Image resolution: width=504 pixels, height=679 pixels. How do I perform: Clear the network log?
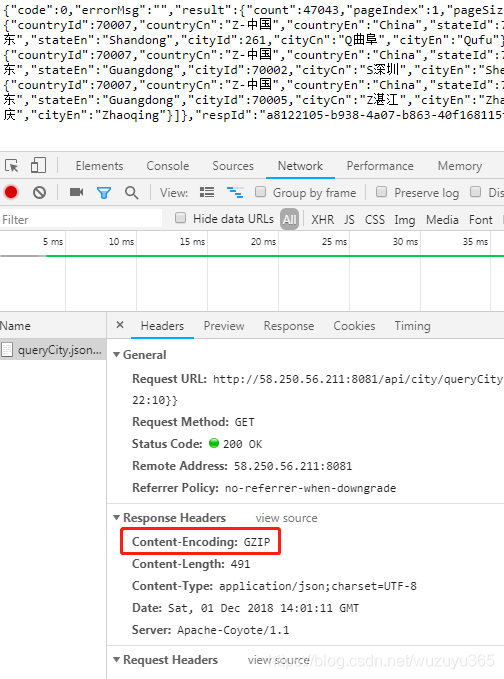39,192
